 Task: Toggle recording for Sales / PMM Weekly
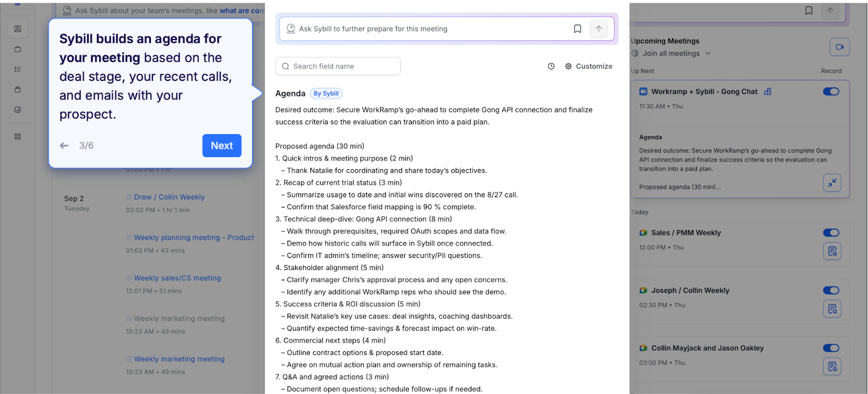pos(831,232)
